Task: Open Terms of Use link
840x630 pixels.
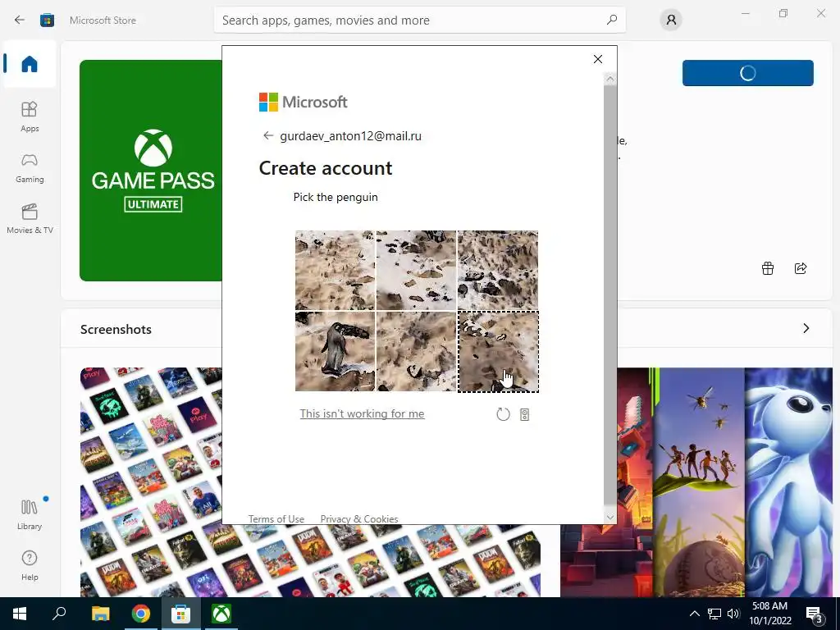Action: [x=276, y=518]
